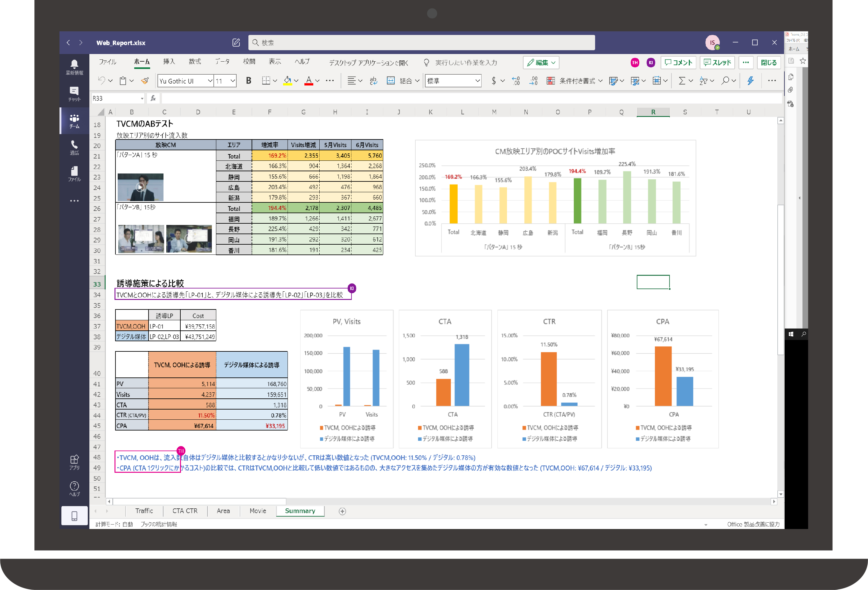Toggle the 編集 editing mode button
The image size is (868, 590).
541,63
